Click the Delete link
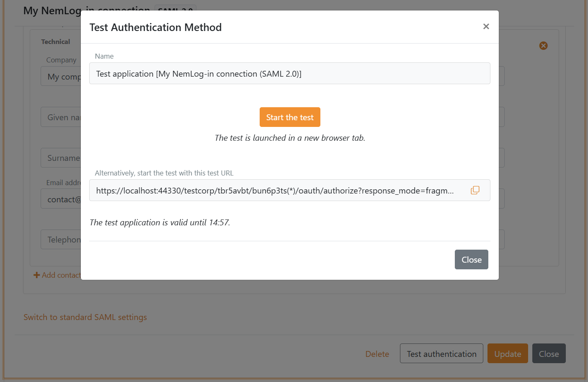Image resolution: width=588 pixels, height=382 pixels. (377, 354)
